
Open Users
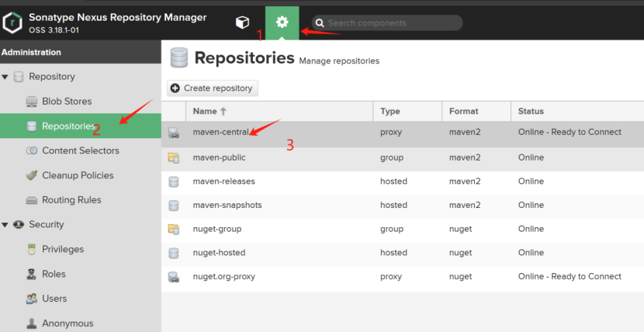coord(54,299)
